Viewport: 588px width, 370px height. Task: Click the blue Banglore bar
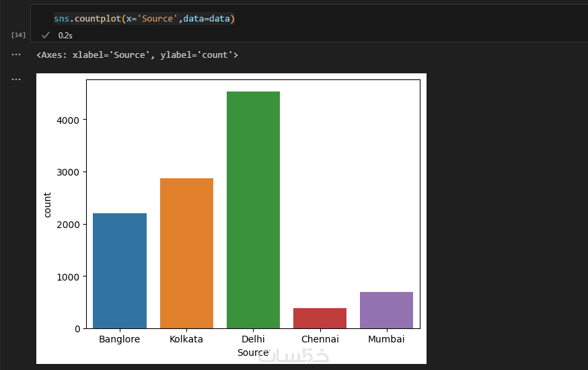tap(119, 270)
